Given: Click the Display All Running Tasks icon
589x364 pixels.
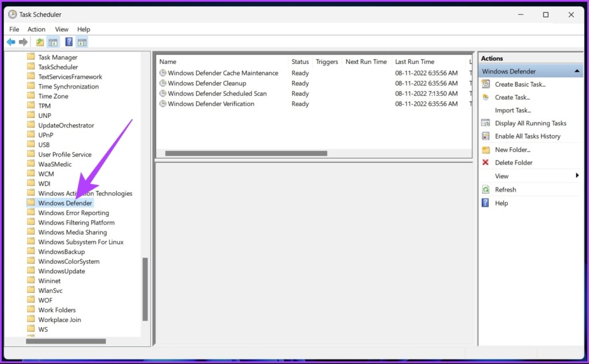Looking at the screenshot, I should (x=485, y=123).
